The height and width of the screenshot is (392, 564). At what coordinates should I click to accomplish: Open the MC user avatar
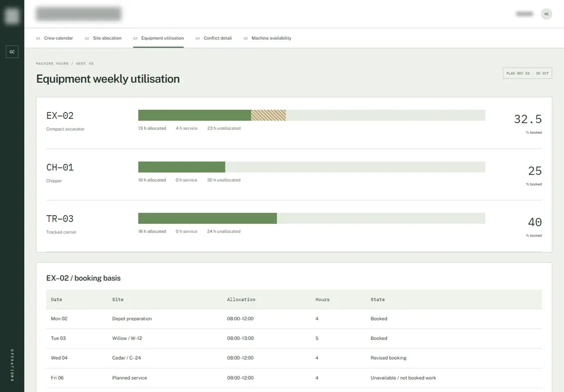click(546, 14)
